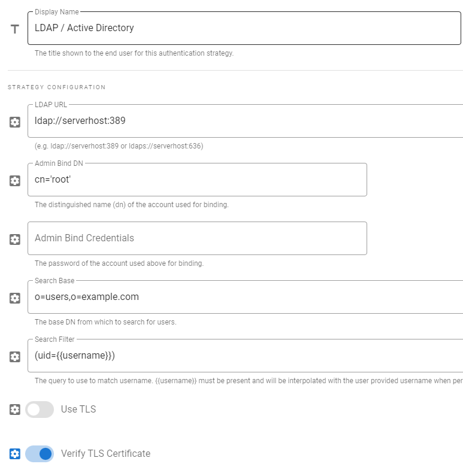Click the gear icon next to Search Base
Screen dimensions: 463x476
coord(15,298)
